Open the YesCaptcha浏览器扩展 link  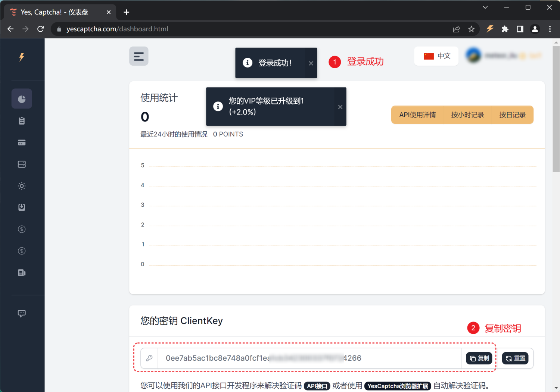pos(398,386)
